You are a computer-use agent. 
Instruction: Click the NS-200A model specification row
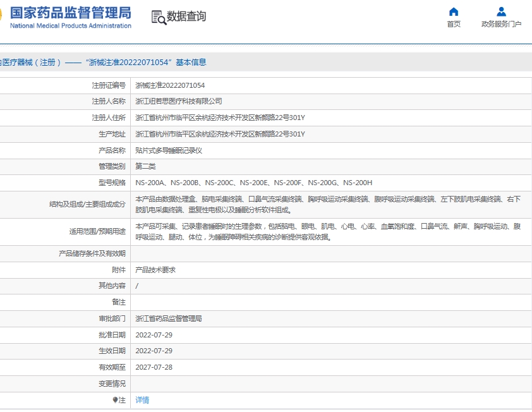click(x=254, y=183)
